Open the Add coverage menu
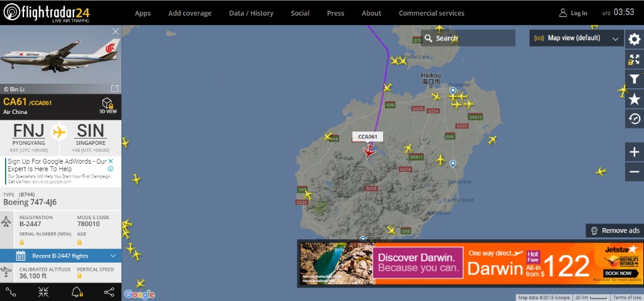Viewport: 644px width, 301px height. point(190,13)
